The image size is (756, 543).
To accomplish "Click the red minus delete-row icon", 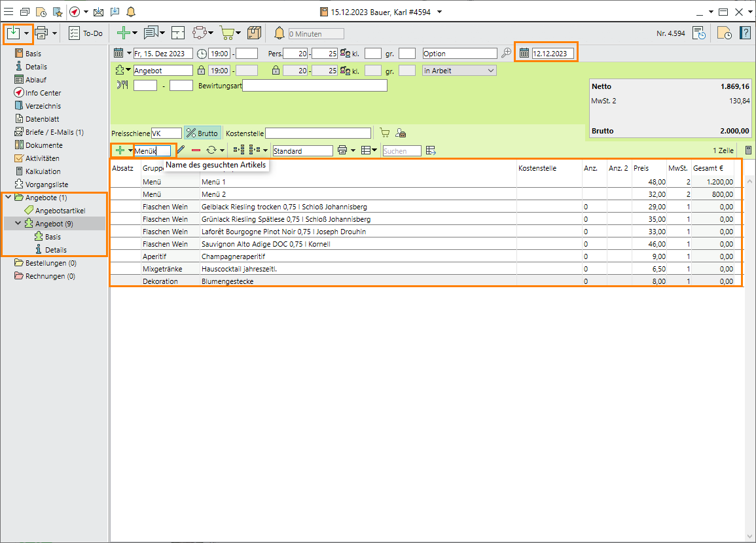I will click(x=196, y=150).
